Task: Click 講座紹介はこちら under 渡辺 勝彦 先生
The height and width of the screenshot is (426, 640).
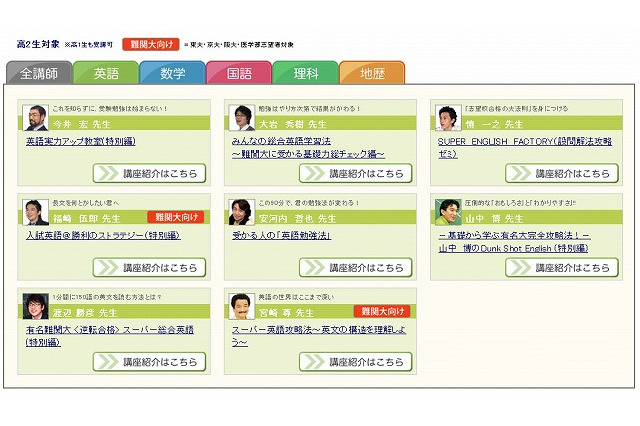Action: point(149,362)
